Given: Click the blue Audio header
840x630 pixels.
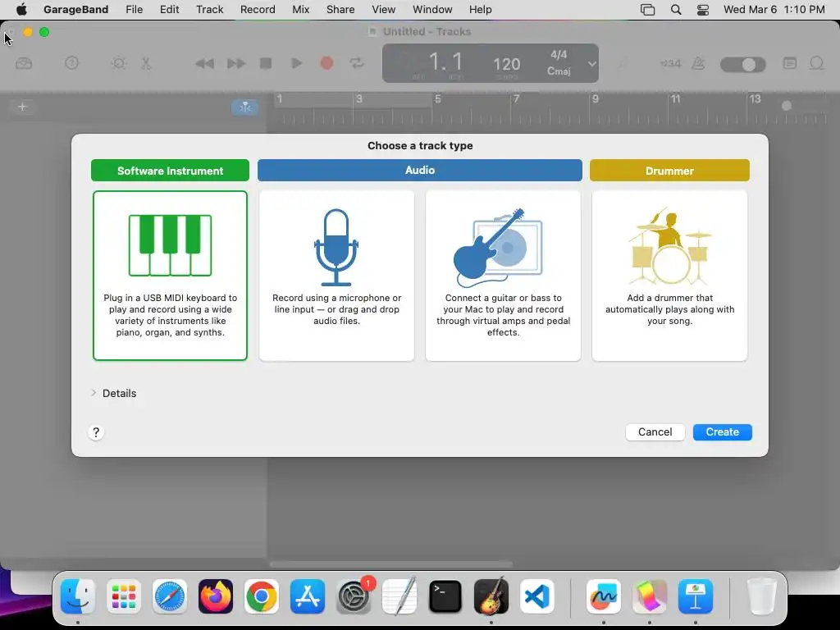Looking at the screenshot, I should (x=419, y=170).
